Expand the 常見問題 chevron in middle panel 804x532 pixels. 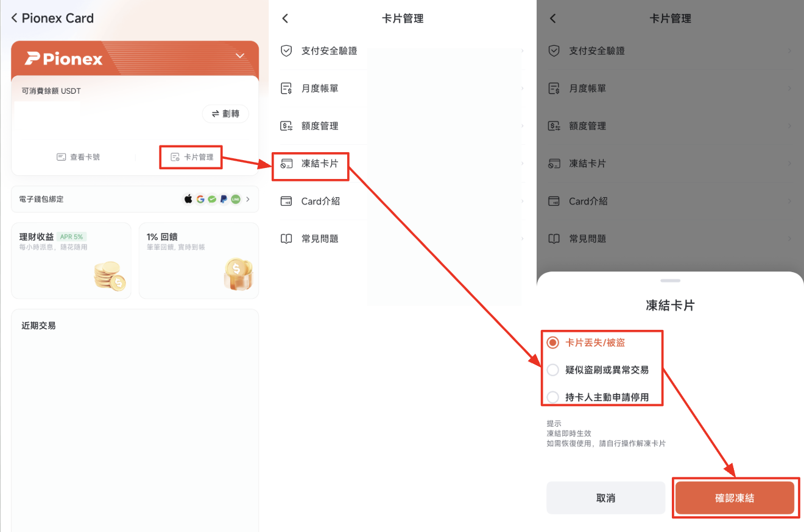(523, 239)
